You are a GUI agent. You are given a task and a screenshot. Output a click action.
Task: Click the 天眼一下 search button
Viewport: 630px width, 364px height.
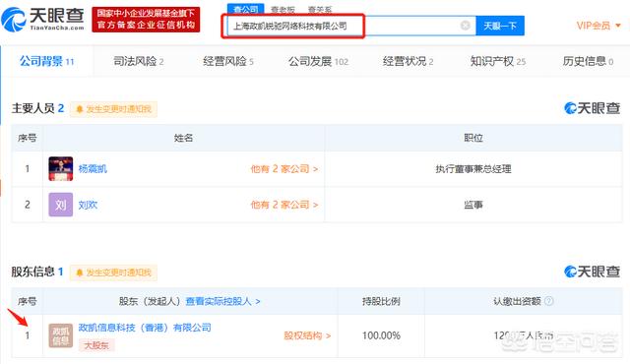tap(500, 26)
